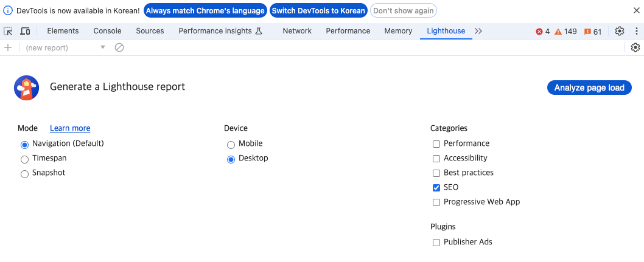Click Switch DevTools to Korean
The image size is (644, 262).
318,11
